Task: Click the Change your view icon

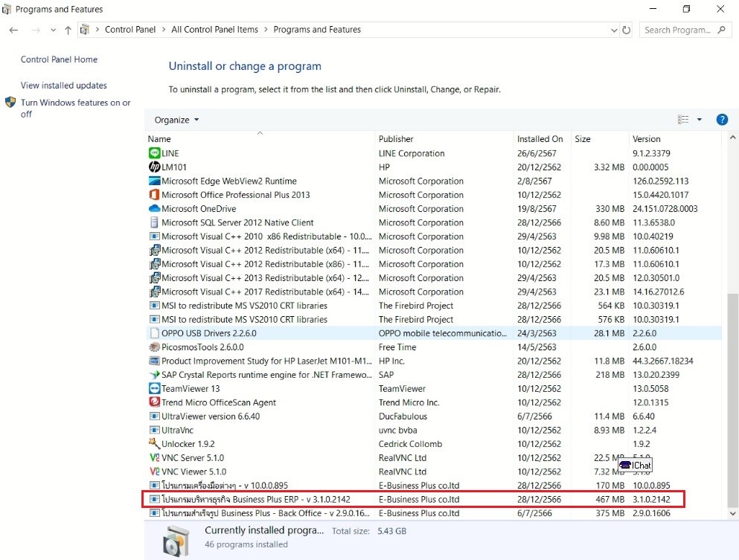Action: 683,120
